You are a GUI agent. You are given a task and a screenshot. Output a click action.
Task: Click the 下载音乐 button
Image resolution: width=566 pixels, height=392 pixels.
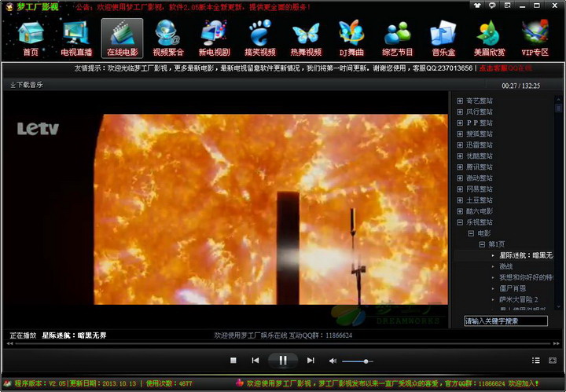27,84
